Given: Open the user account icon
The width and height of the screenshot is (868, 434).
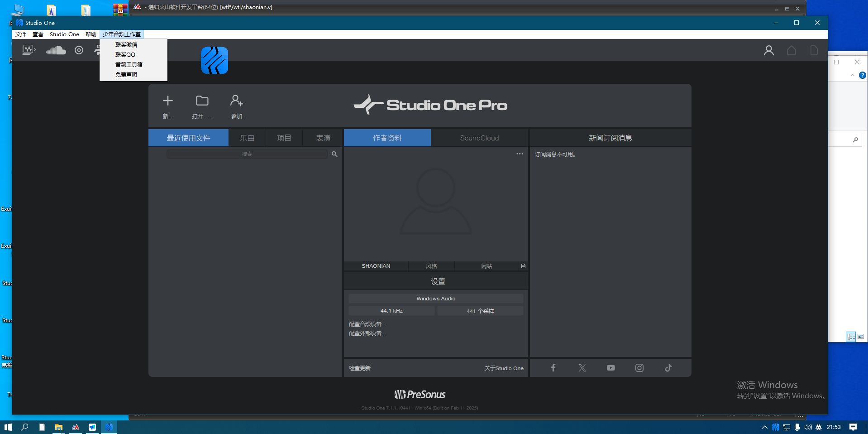Looking at the screenshot, I should (x=768, y=50).
